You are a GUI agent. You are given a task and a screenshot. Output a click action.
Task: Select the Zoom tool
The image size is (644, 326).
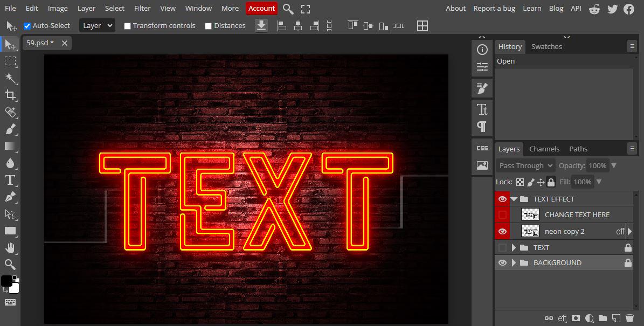pos(11,265)
